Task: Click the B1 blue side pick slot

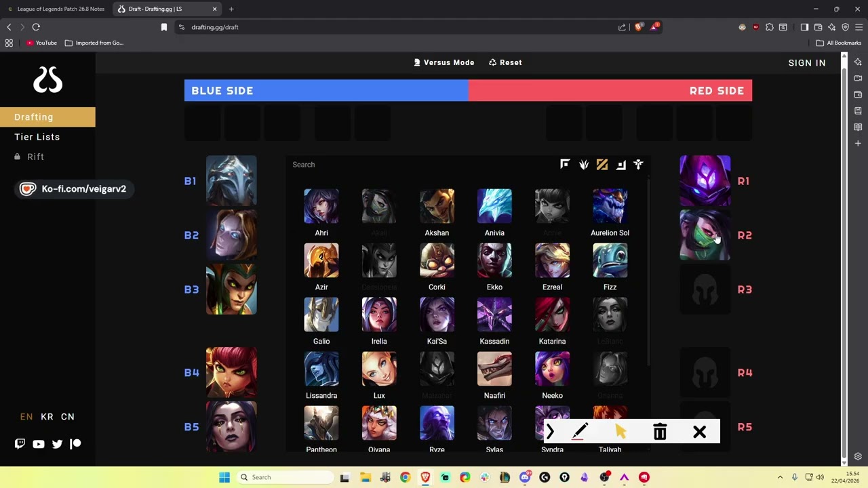Action: coord(231,181)
